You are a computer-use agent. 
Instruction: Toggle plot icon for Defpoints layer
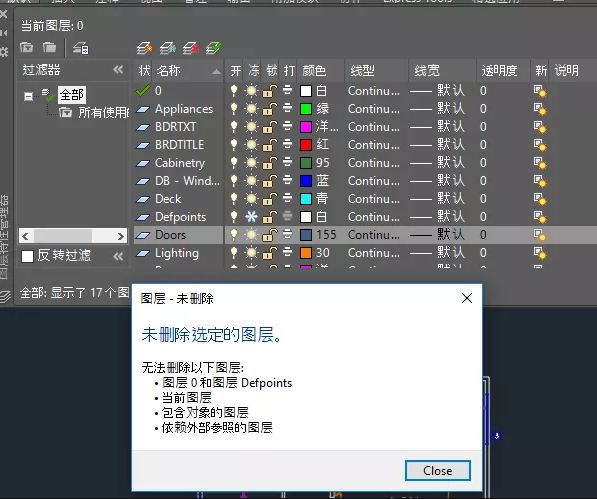[287, 217]
